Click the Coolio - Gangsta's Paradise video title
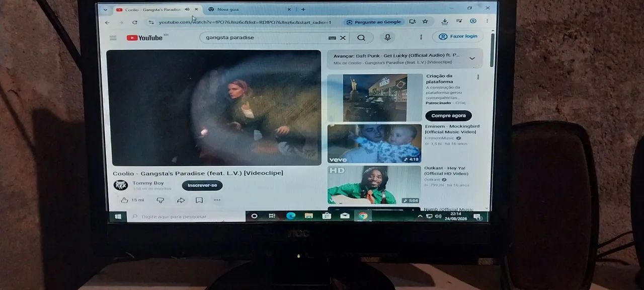The width and height of the screenshot is (644, 290). tap(198, 173)
